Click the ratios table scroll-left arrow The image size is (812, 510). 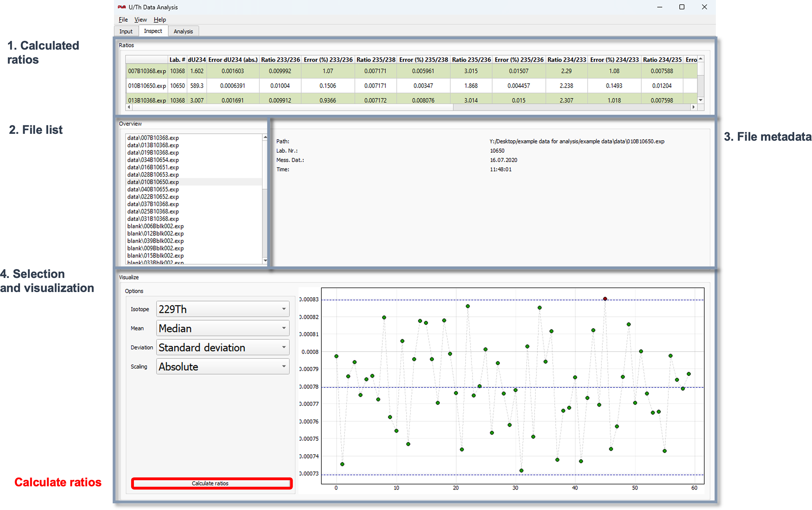click(129, 107)
